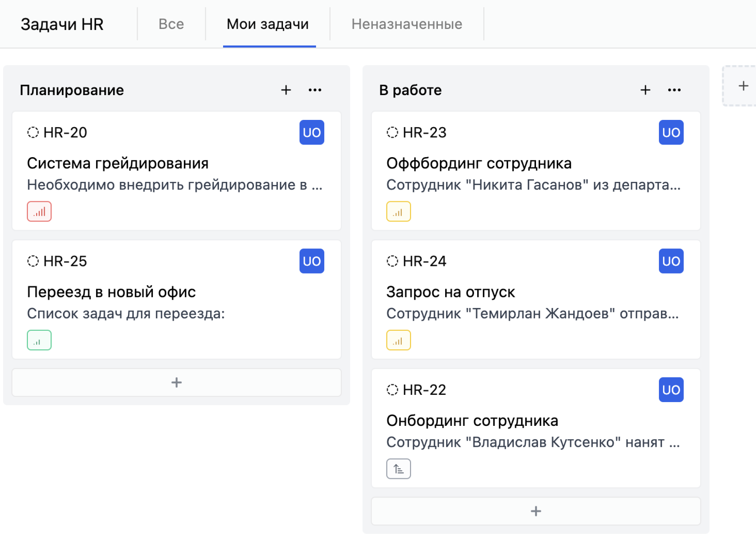The height and width of the screenshot is (553, 756).
Task: Click the backlog arrow icon on HR-22 card
Action: (398, 469)
